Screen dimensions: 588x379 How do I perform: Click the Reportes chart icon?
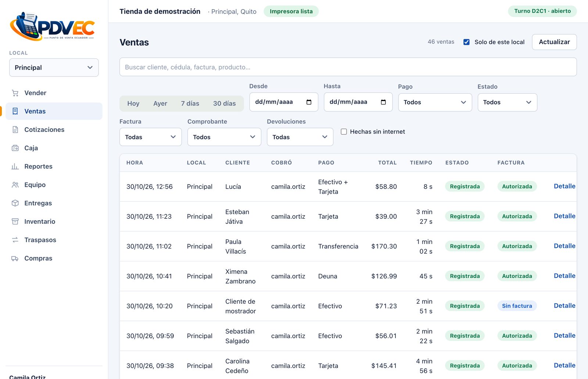[x=15, y=167]
